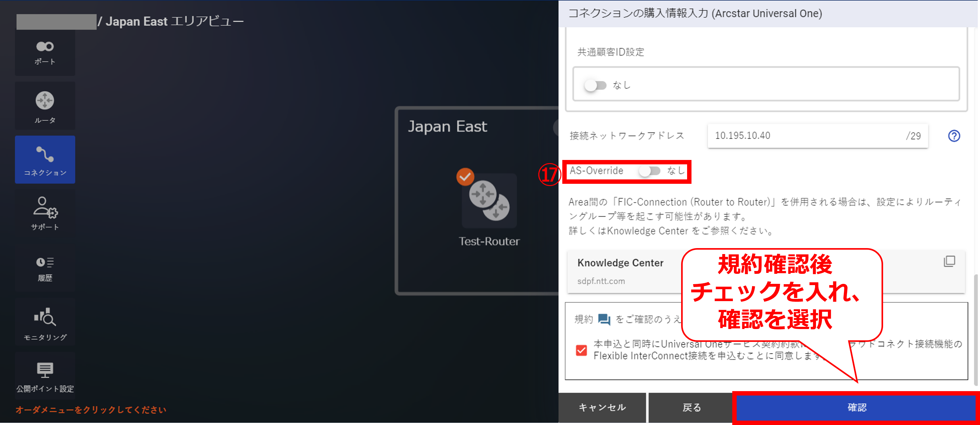Toggle the AS-Override switch
This screenshot has height=425, width=980.
[649, 171]
